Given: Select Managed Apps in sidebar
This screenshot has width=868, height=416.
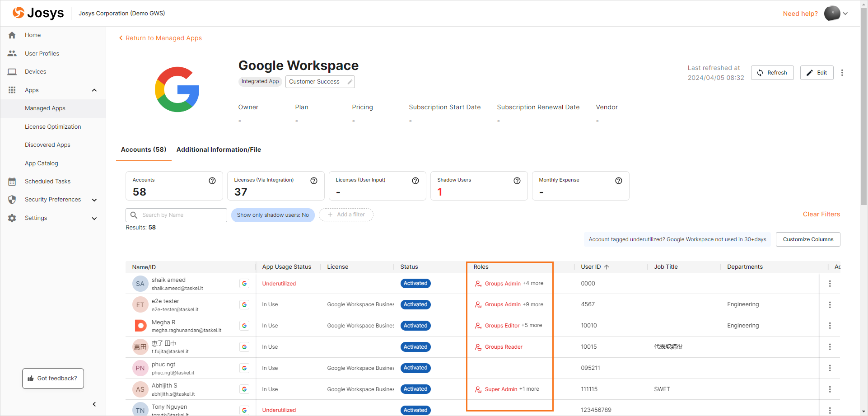Looking at the screenshot, I should coord(53,108).
